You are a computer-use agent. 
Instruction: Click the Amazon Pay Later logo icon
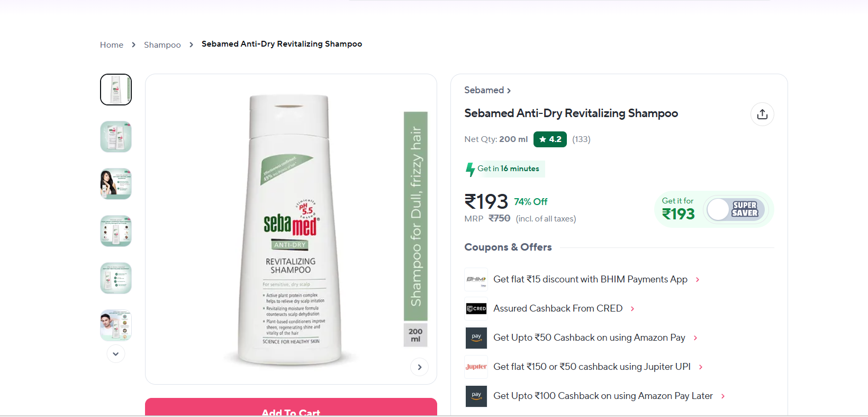click(x=476, y=396)
